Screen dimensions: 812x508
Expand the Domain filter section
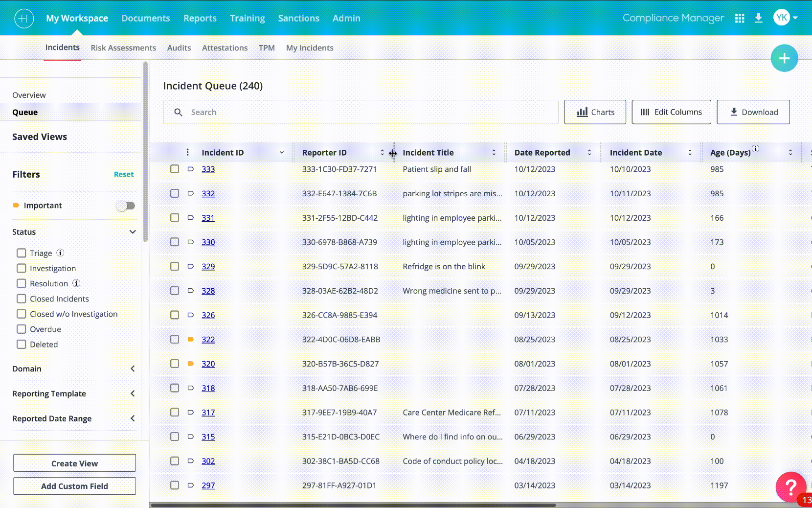133,369
